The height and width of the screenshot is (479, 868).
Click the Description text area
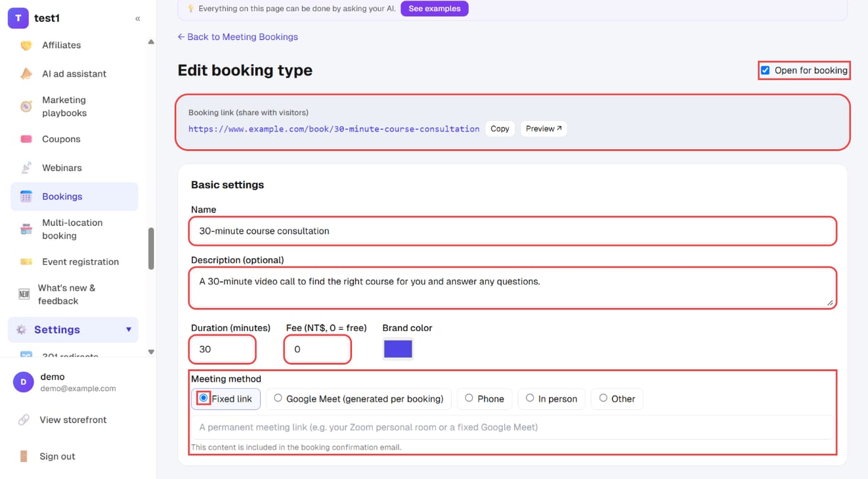click(x=513, y=288)
